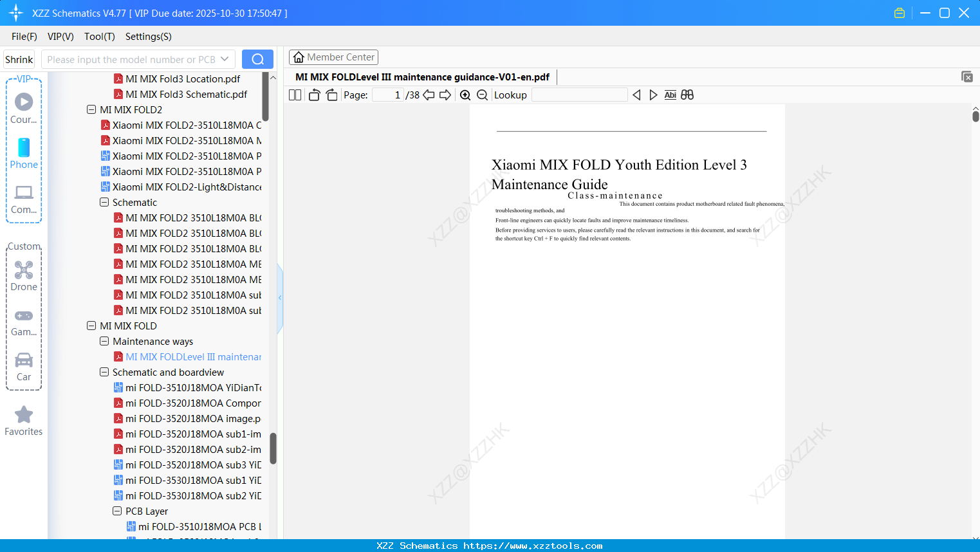This screenshot has width=980, height=552.
Task: Click the PDF viewer vertical scrollbar thumb
Action: point(975,116)
